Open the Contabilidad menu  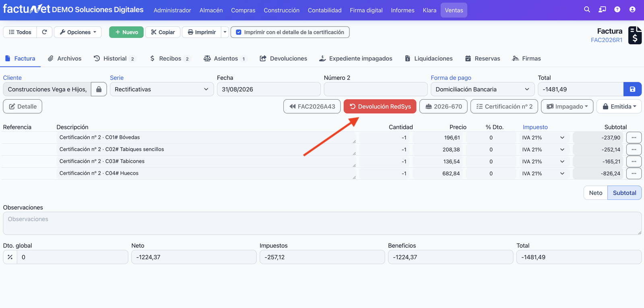pyautogui.click(x=324, y=10)
